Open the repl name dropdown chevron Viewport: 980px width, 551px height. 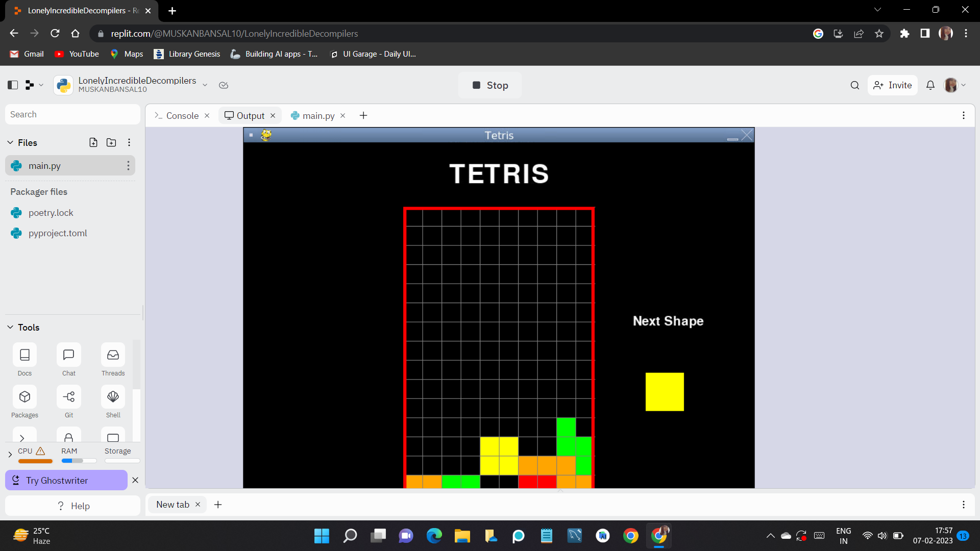point(205,85)
